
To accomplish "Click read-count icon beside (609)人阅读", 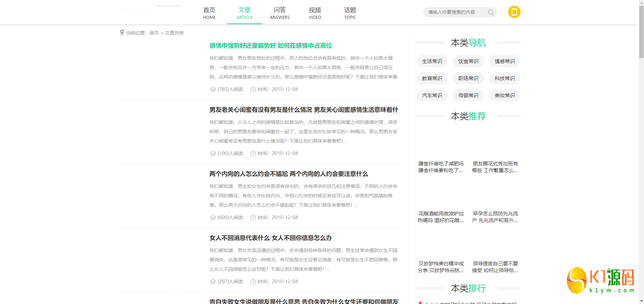I will pyautogui.click(x=213, y=218).
